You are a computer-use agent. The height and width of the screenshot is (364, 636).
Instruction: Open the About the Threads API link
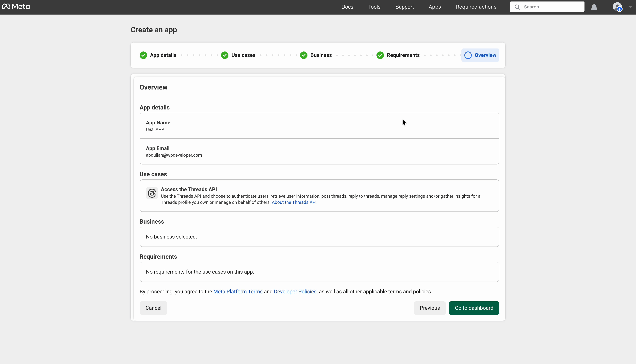[294, 203]
